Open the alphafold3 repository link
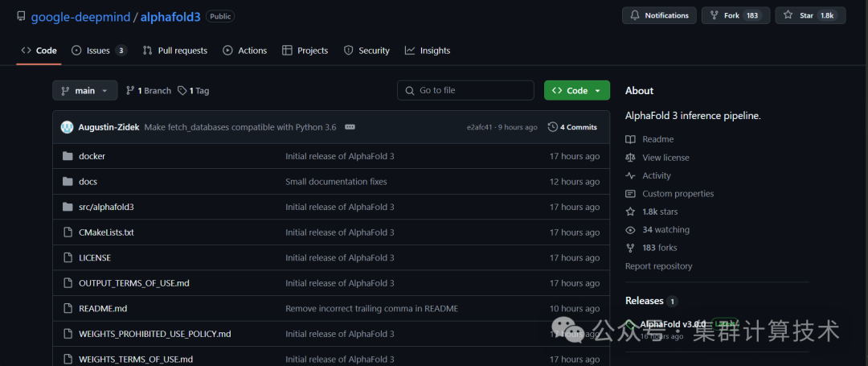The height and width of the screenshot is (366, 868). pos(170,17)
